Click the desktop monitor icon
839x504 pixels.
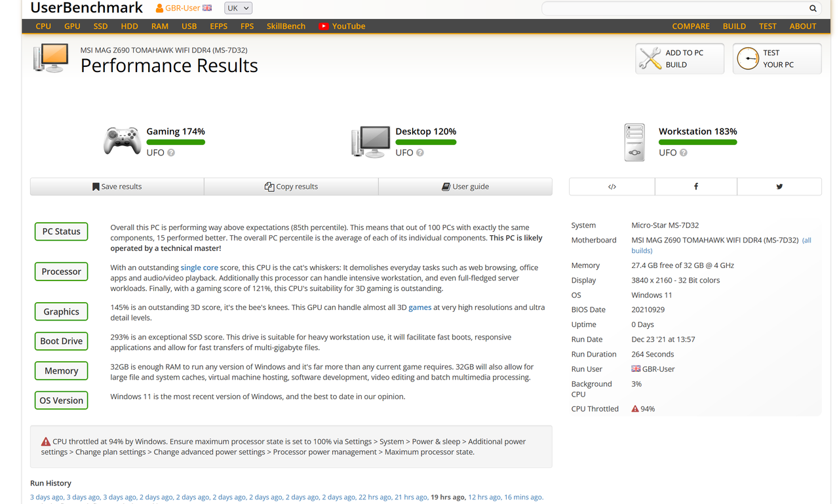pyautogui.click(x=371, y=142)
